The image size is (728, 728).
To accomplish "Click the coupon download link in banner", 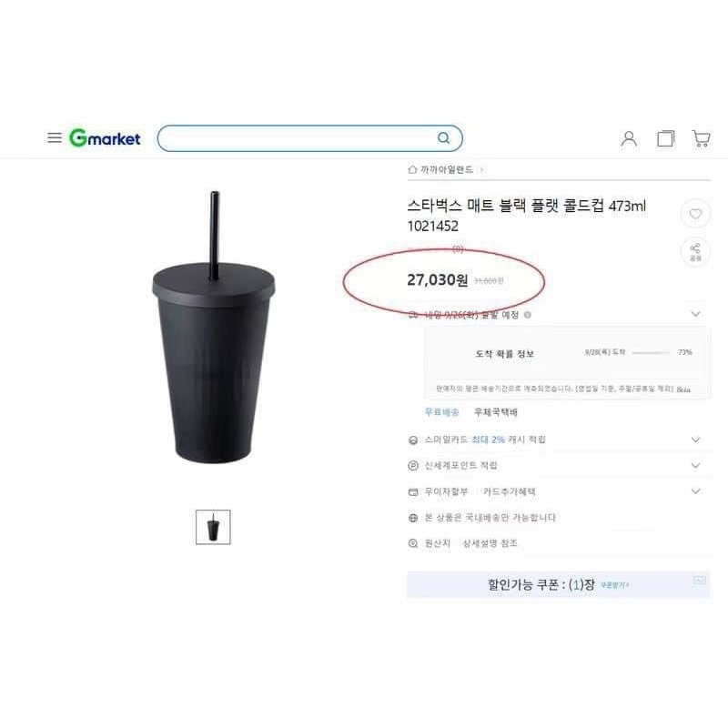I will (614, 585).
